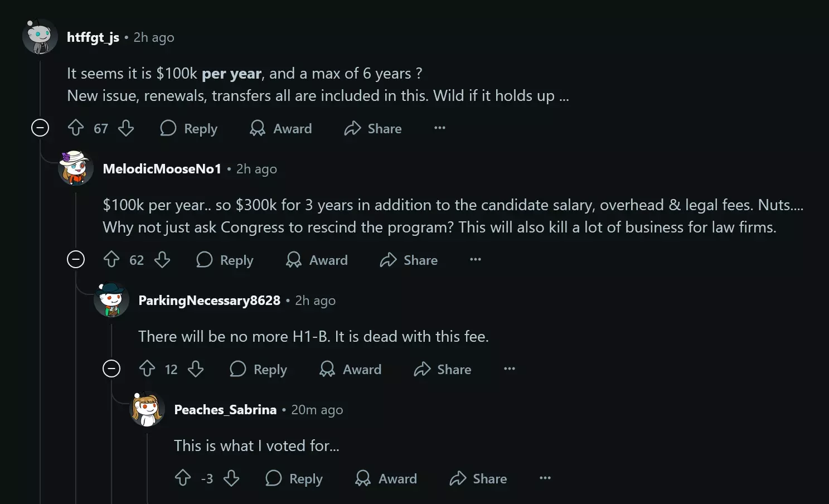The width and height of the screenshot is (829, 504).
Task: Reply to Peaches_Sabrina's comment
Action: [x=294, y=478]
